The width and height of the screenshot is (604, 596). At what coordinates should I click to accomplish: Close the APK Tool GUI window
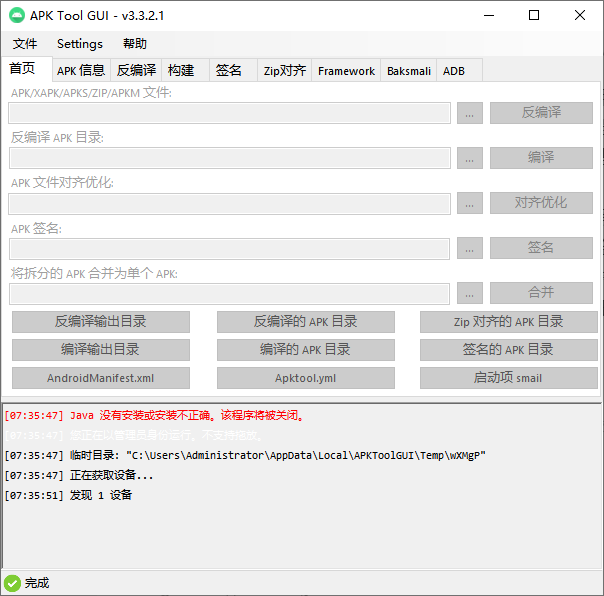click(x=580, y=15)
